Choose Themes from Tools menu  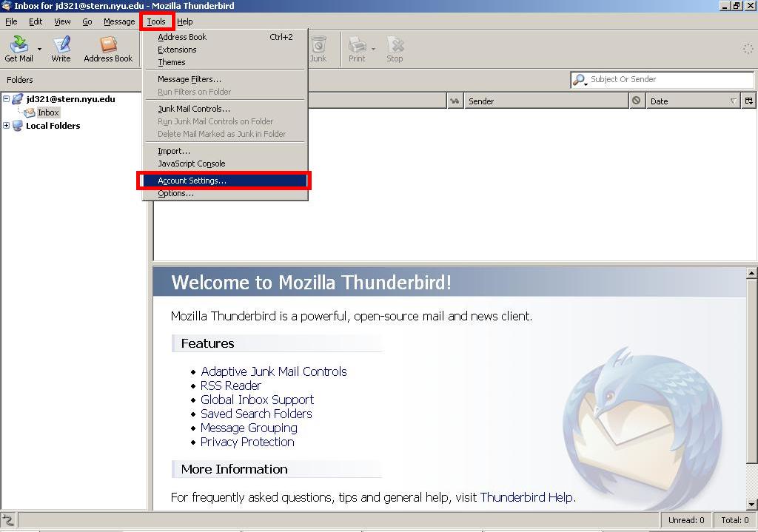click(x=225, y=62)
